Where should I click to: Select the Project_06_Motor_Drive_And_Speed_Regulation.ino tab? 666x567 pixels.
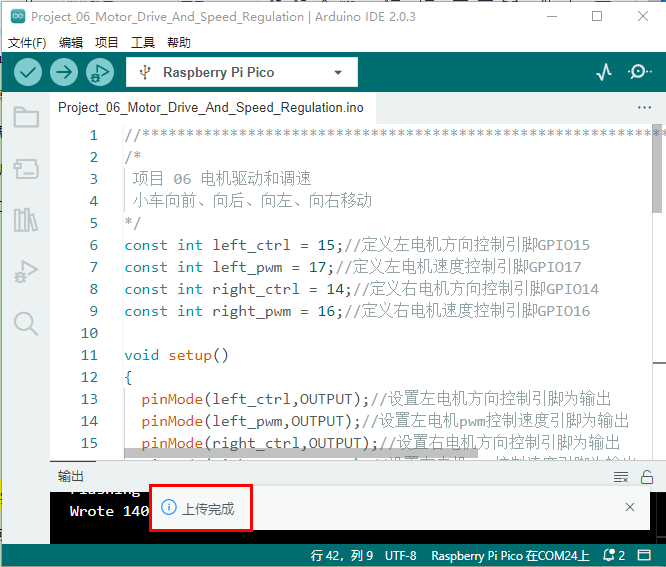(211, 107)
